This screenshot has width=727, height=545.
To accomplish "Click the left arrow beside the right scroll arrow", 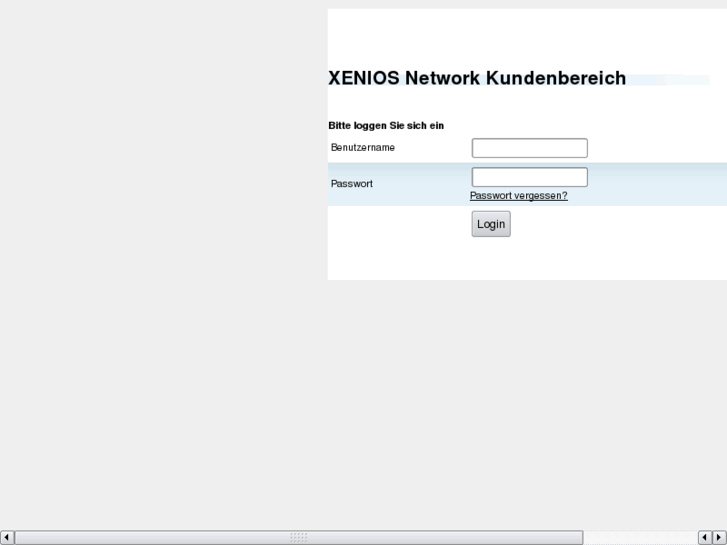I will click(705, 538).
